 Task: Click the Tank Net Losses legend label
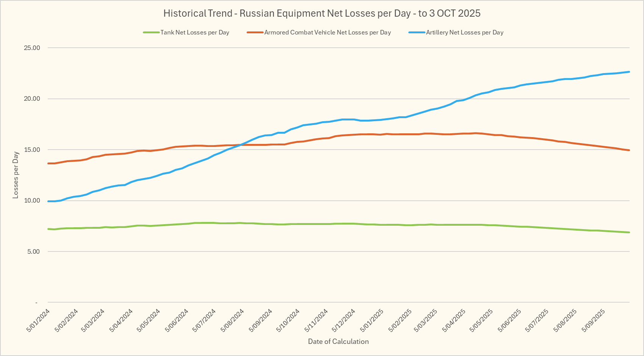pyautogui.click(x=195, y=33)
